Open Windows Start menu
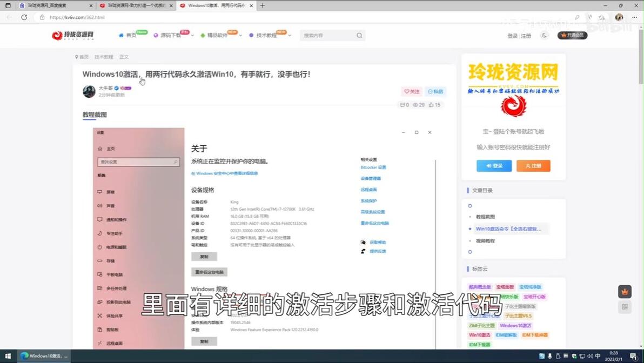 8,356
